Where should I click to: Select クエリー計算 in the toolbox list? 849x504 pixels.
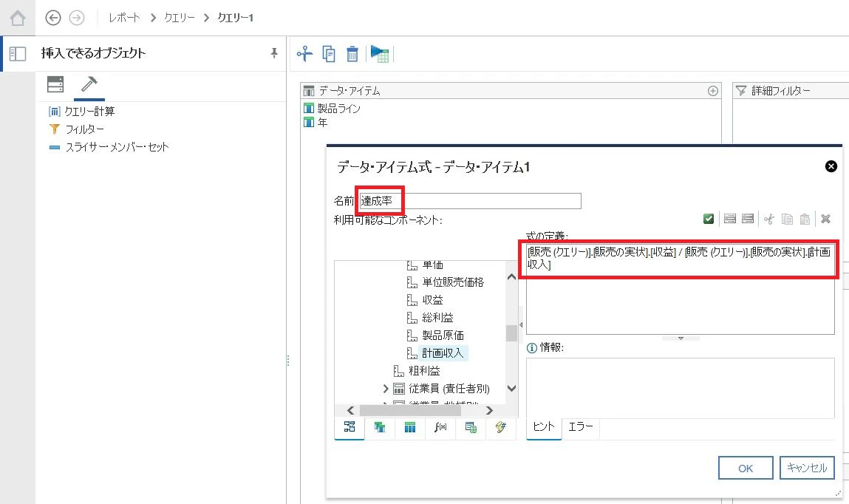(89, 112)
